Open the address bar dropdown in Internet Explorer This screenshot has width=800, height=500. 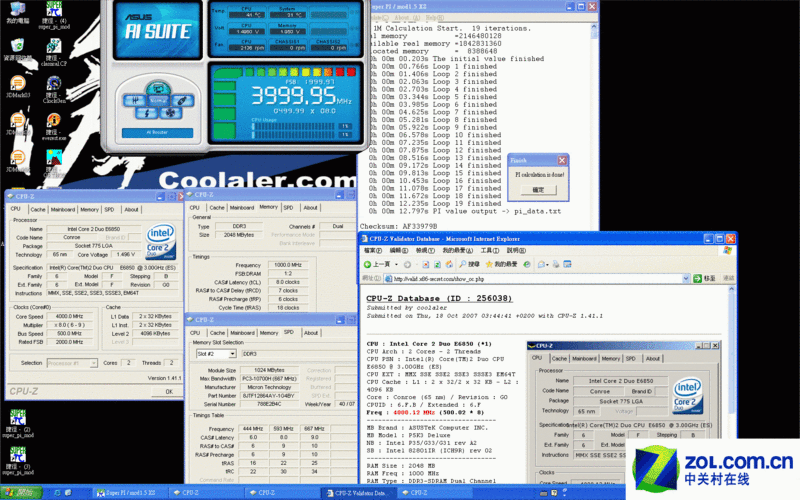pyautogui.click(x=686, y=279)
